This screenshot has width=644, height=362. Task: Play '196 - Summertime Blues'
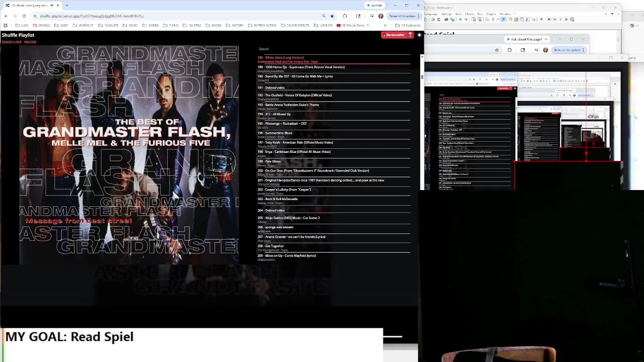coord(334,135)
